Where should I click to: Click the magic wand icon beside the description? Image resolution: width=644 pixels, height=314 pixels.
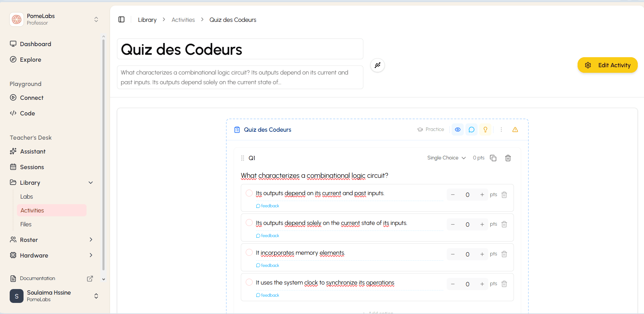378,65
